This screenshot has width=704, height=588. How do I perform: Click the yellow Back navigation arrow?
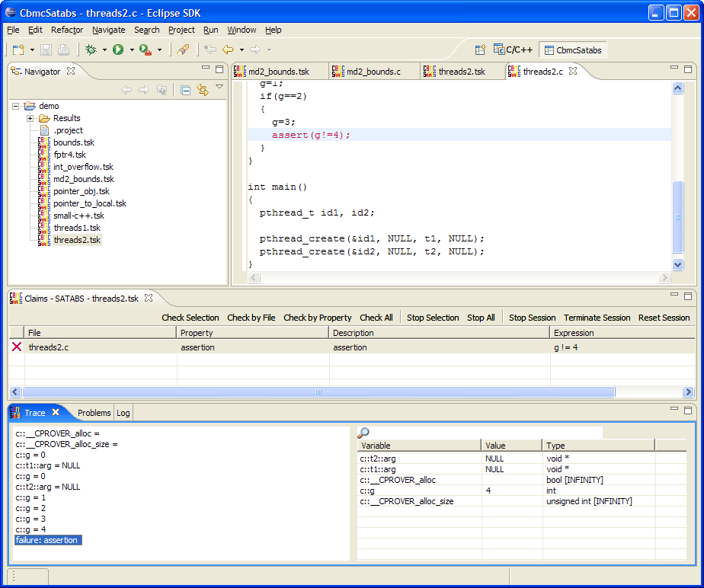click(x=228, y=50)
